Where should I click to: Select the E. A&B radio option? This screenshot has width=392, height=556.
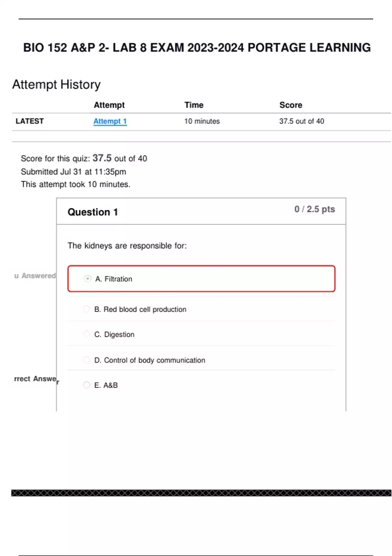pos(87,385)
